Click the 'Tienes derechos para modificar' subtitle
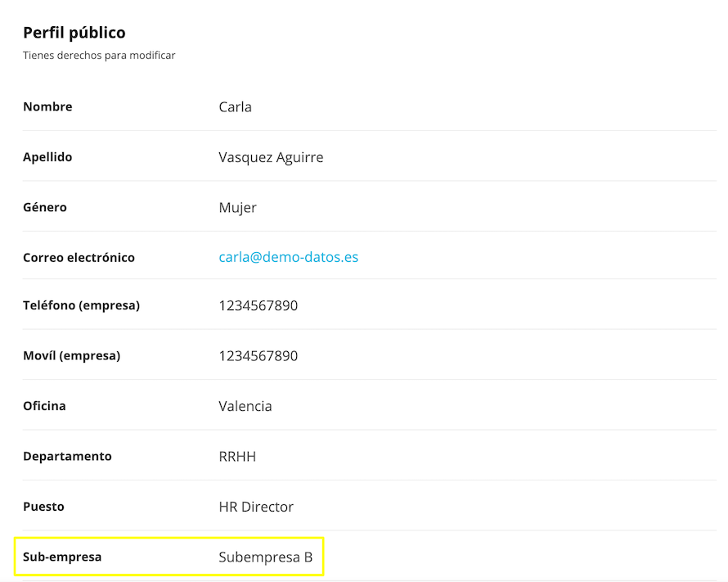728x582 pixels. (x=99, y=56)
